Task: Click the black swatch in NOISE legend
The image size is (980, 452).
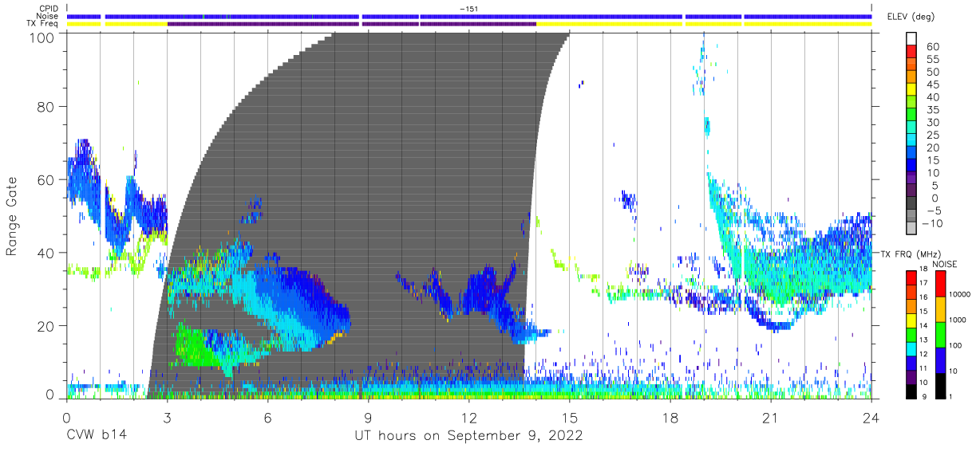Action: click(939, 385)
